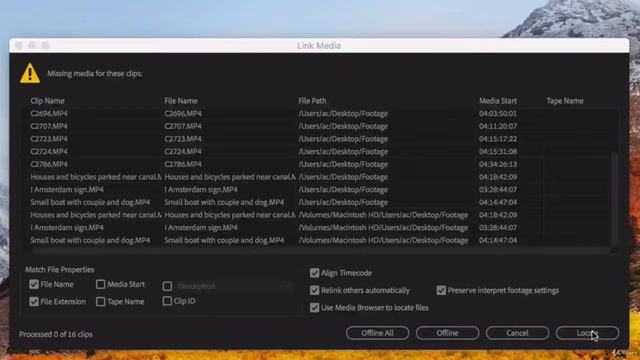
Task: Click file path of the C2696.MP4 row
Action: point(343,113)
